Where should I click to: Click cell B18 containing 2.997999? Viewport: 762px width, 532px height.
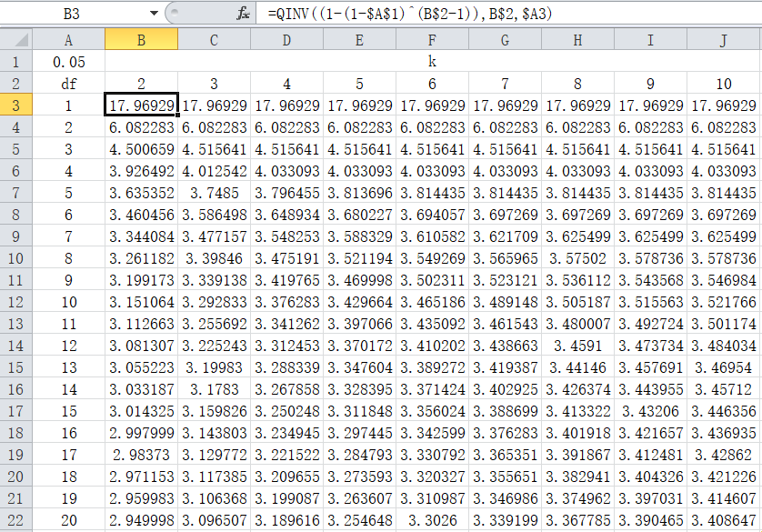coord(142,432)
